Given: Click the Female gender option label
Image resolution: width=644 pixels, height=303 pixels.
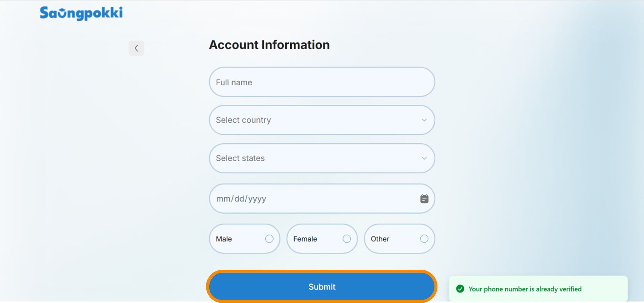Looking at the screenshot, I should click(x=305, y=239).
